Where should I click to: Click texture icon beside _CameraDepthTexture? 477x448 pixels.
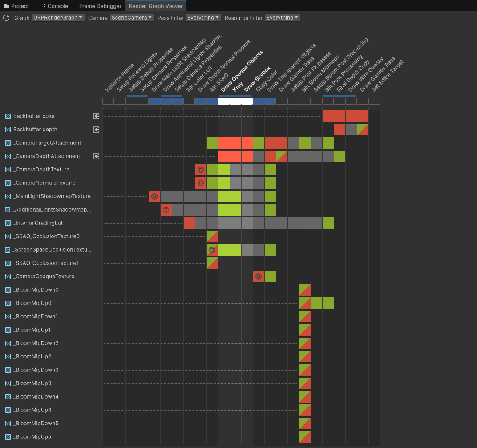pyautogui.click(x=8, y=170)
